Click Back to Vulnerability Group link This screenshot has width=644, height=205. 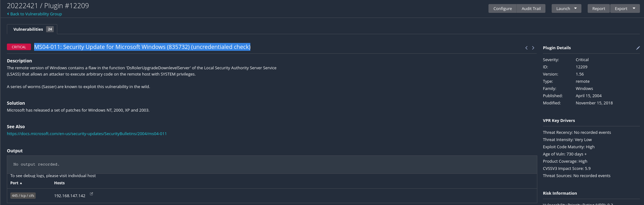[34, 14]
